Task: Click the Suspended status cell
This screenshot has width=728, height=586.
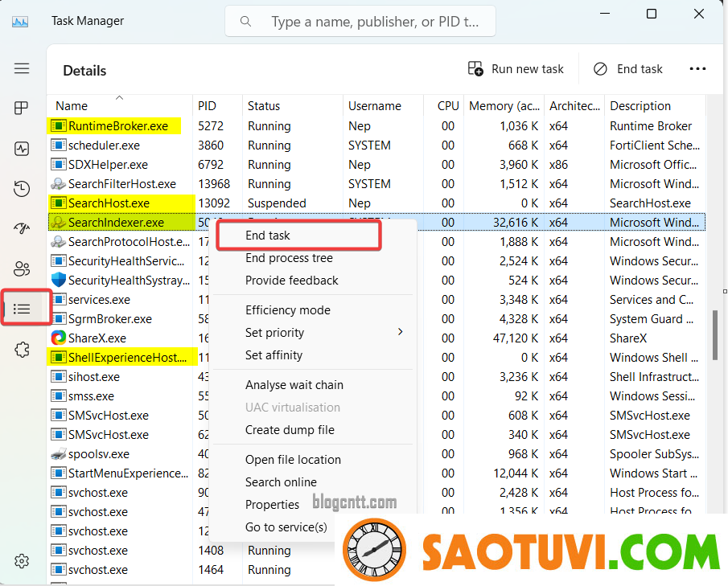Action: pyautogui.click(x=277, y=203)
